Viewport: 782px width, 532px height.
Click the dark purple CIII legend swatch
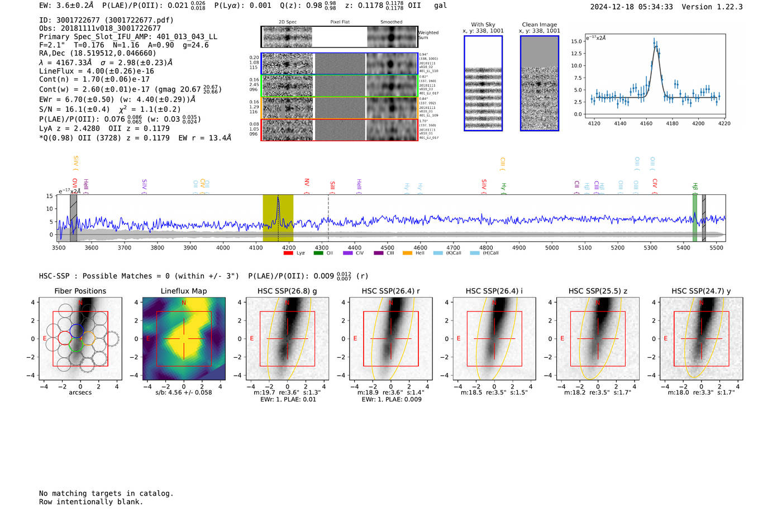379,253
